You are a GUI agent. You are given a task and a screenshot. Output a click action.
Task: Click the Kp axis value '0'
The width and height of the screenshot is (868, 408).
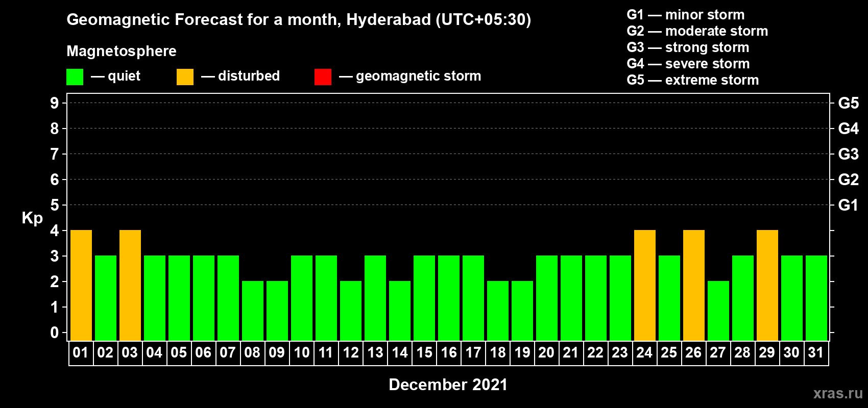[x=55, y=333]
